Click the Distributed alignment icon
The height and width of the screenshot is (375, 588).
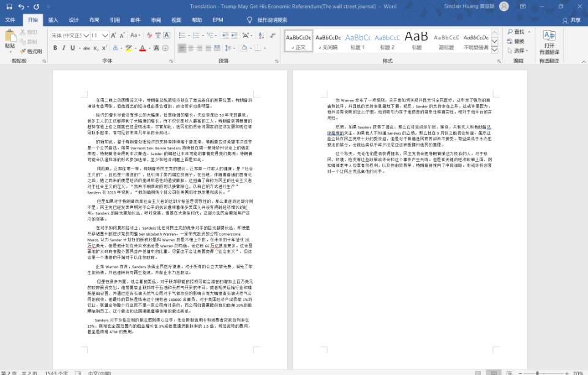217,48
